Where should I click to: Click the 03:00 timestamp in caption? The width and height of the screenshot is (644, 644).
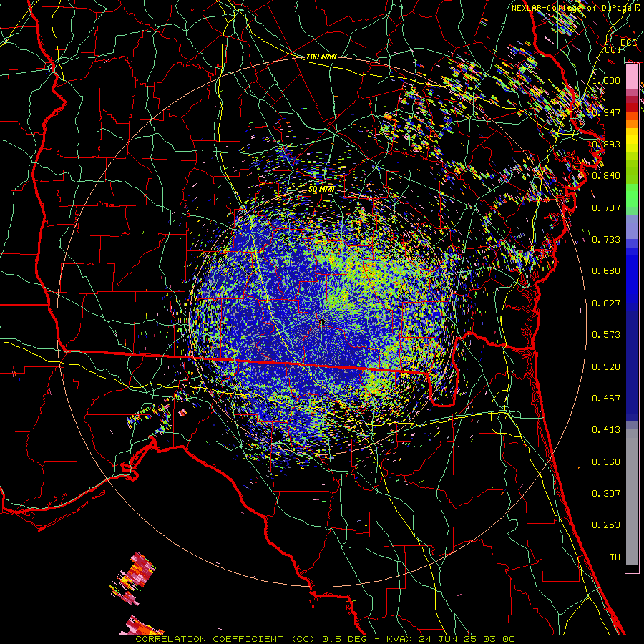tap(498, 639)
